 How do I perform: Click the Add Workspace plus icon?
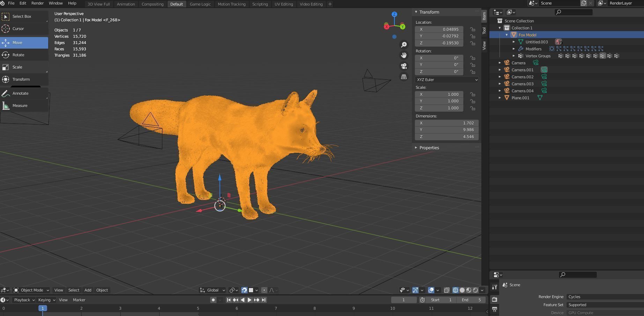click(330, 4)
